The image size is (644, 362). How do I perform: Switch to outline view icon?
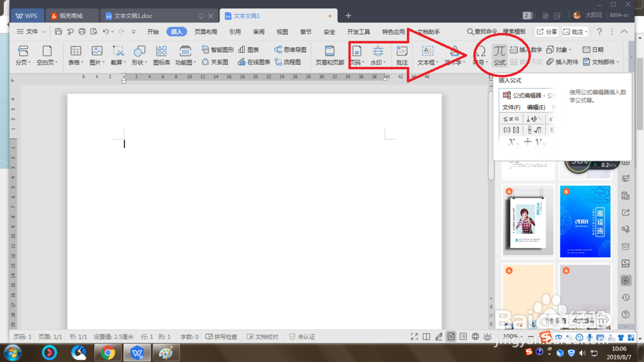pos(463,336)
